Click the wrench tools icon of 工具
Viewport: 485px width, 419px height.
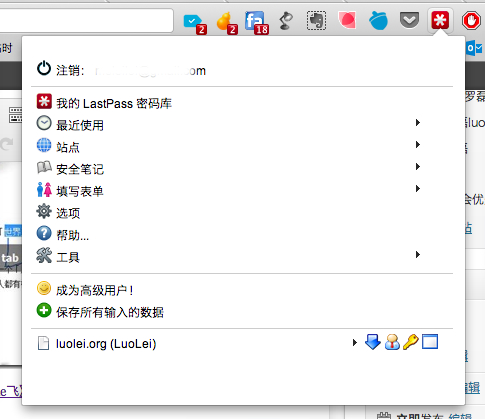tap(44, 255)
